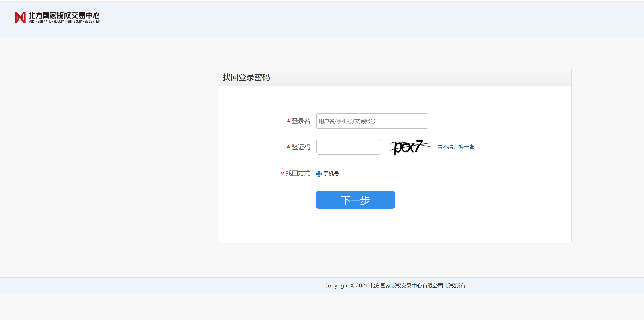Click the blue 下一步 button
The width and height of the screenshot is (644, 320).
pyautogui.click(x=355, y=200)
